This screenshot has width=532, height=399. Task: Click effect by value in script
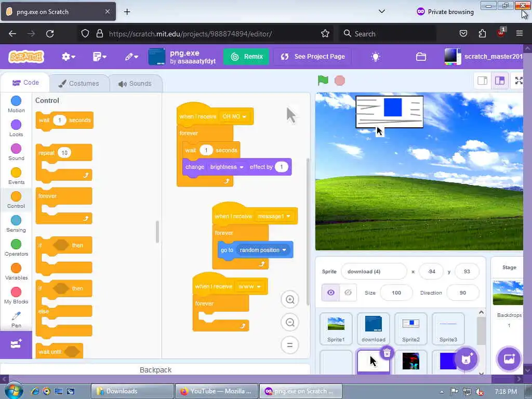click(x=281, y=167)
